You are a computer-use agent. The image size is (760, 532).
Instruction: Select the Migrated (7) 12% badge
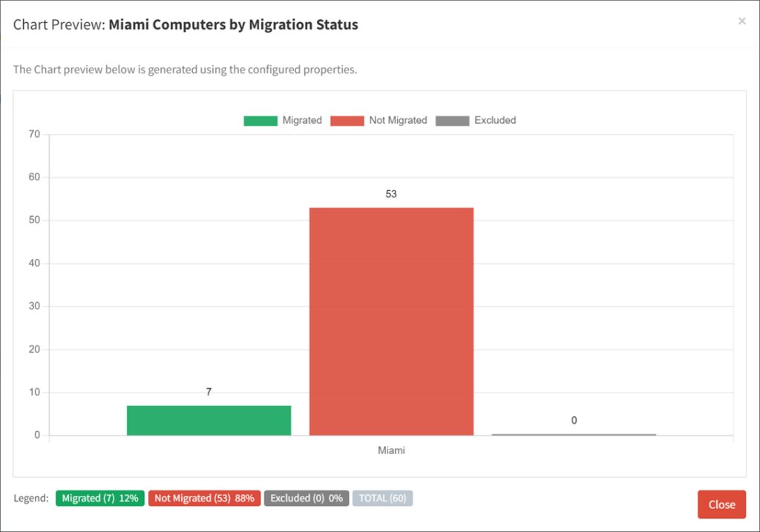point(100,498)
